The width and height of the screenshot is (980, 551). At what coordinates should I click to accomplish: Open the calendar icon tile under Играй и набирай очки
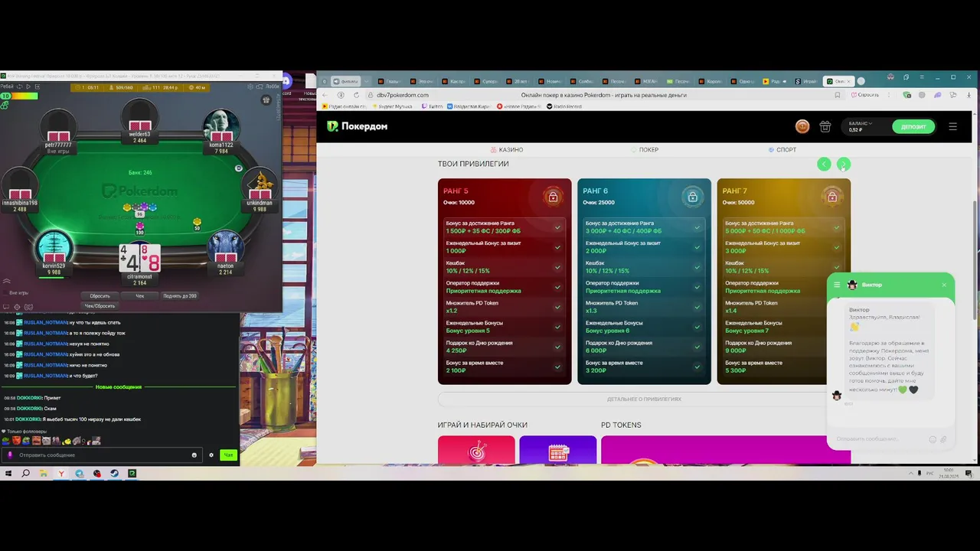tap(557, 450)
